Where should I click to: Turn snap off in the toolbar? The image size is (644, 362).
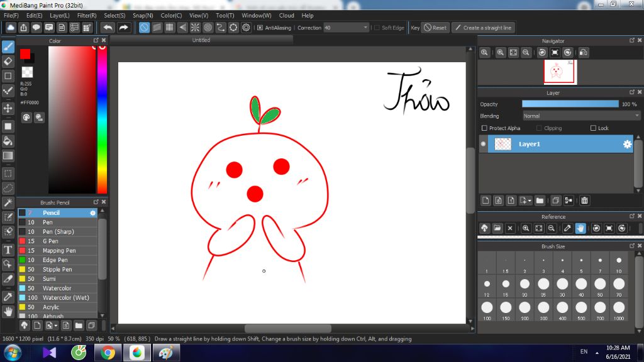pyautogui.click(x=144, y=28)
